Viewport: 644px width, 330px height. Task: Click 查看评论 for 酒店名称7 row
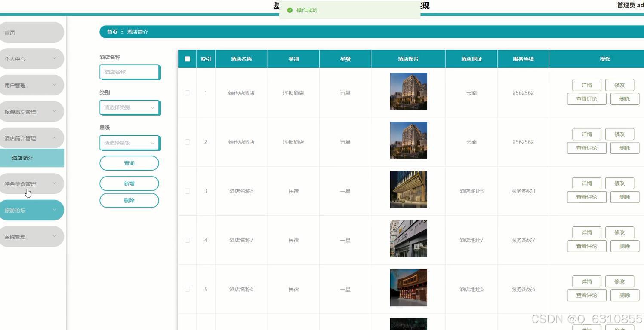click(x=587, y=246)
